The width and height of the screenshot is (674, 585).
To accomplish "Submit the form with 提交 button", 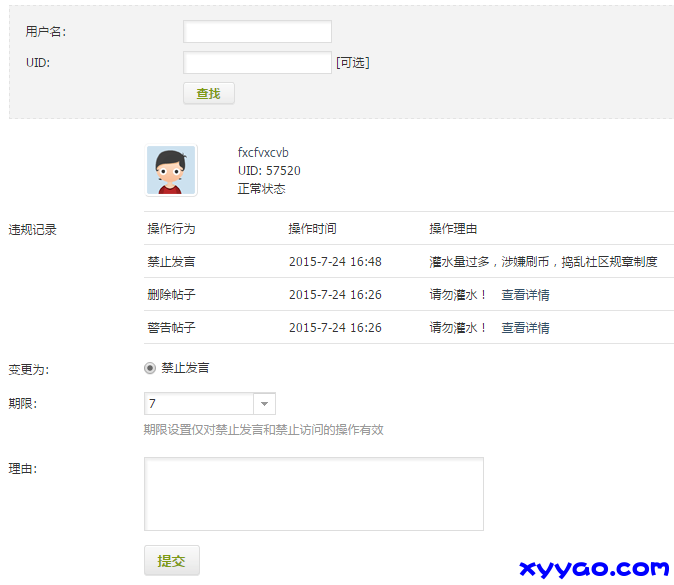I will pos(171,561).
